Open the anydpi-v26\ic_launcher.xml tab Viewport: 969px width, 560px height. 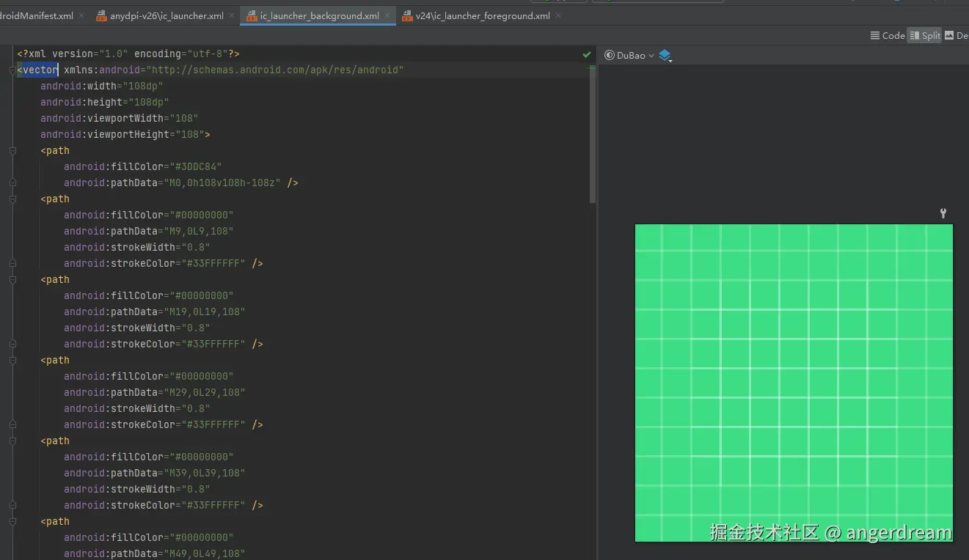tap(166, 15)
